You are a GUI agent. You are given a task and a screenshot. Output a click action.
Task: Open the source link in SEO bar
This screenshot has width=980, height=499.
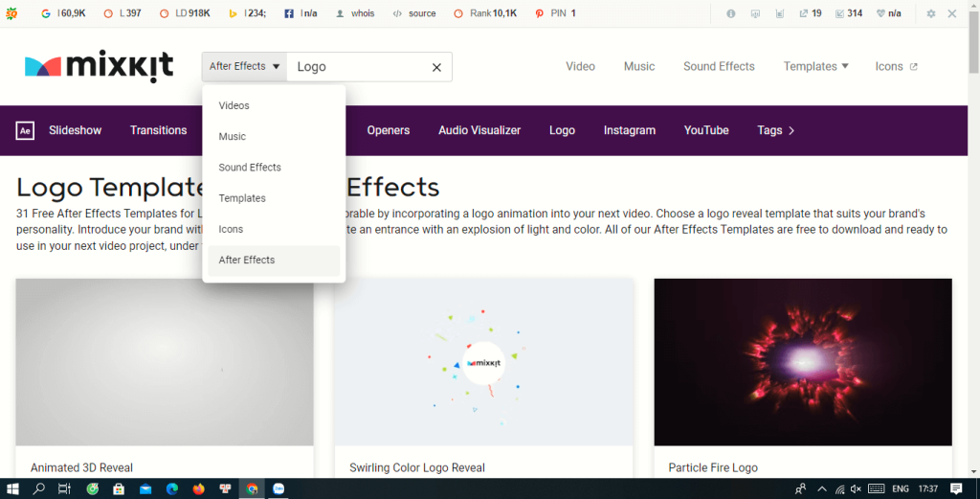414,13
